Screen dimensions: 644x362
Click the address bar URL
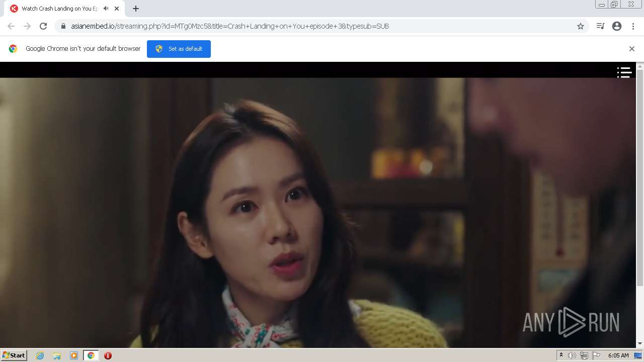pyautogui.click(x=230, y=26)
